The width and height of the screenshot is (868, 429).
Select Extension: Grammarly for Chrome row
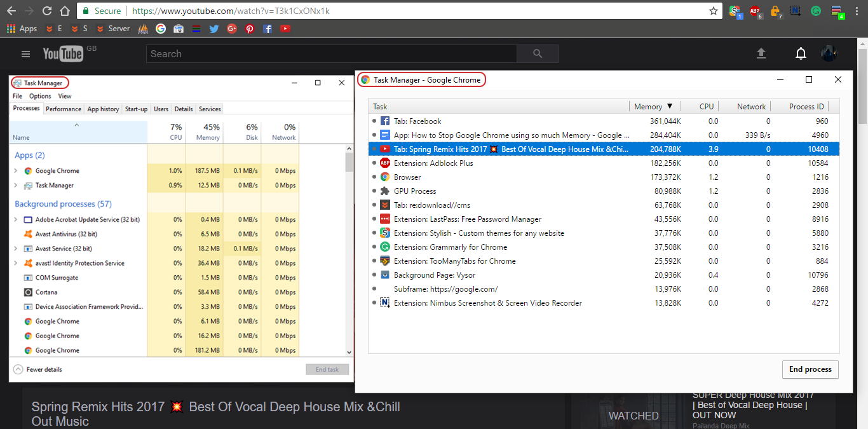click(x=604, y=247)
